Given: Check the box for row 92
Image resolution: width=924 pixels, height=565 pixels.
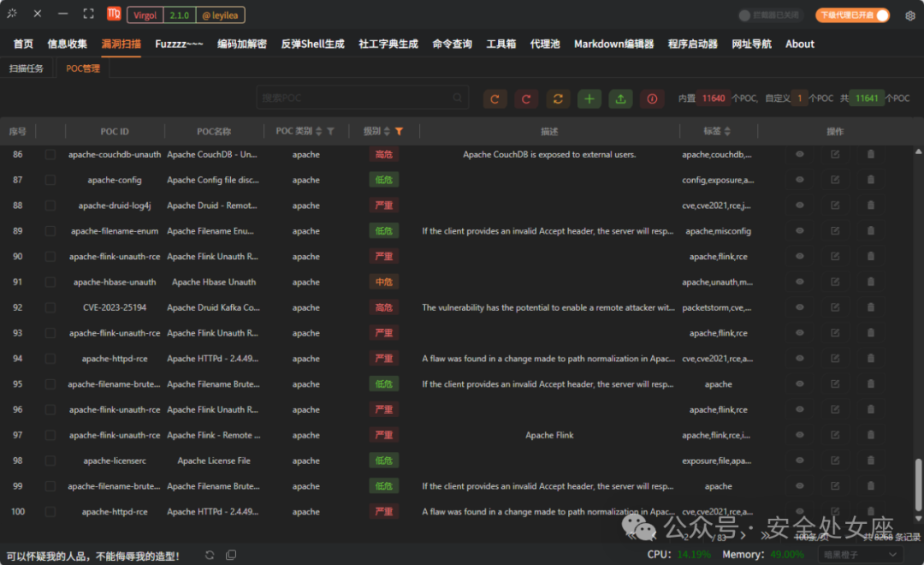Looking at the screenshot, I should 50,307.
